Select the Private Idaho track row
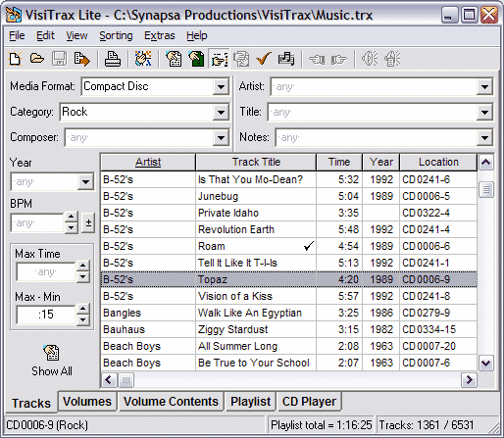The image size is (504, 438). point(289,213)
